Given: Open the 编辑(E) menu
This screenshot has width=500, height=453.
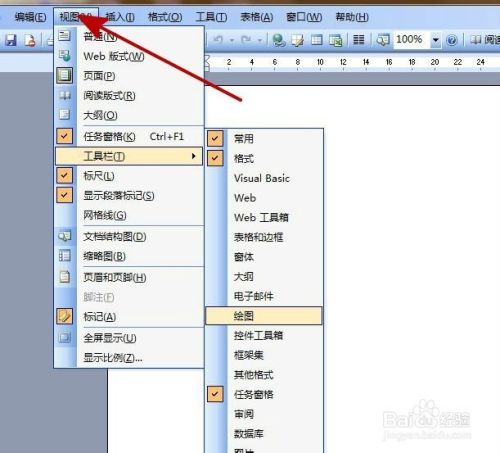Looking at the screenshot, I should [30, 17].
